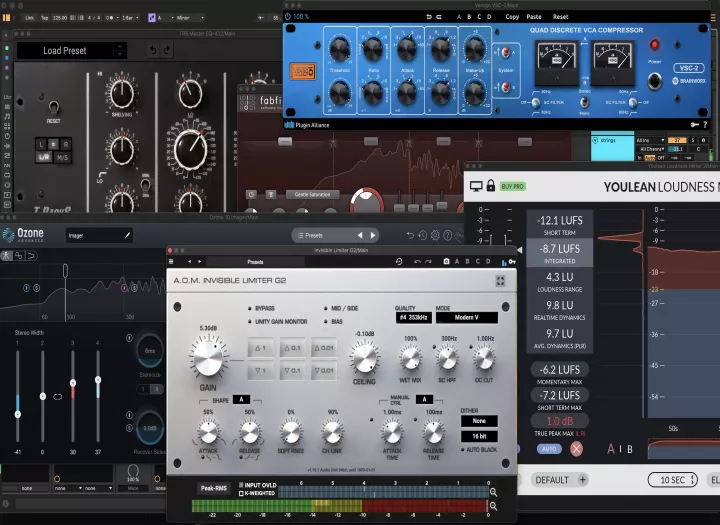This screenshot has height=525, width=720.
Task: Select previous preset arrow in Invisible Limiter
Action: 190,262
